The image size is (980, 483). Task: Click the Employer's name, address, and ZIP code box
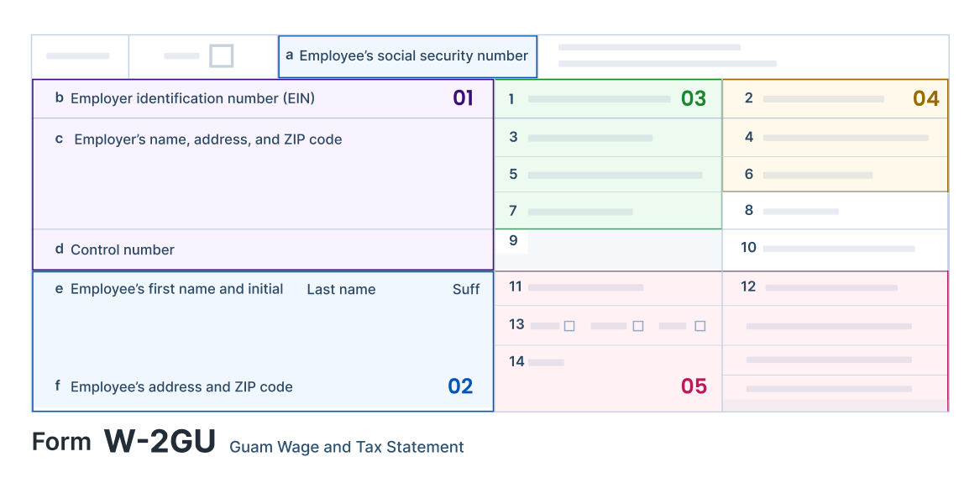[263, 174]
